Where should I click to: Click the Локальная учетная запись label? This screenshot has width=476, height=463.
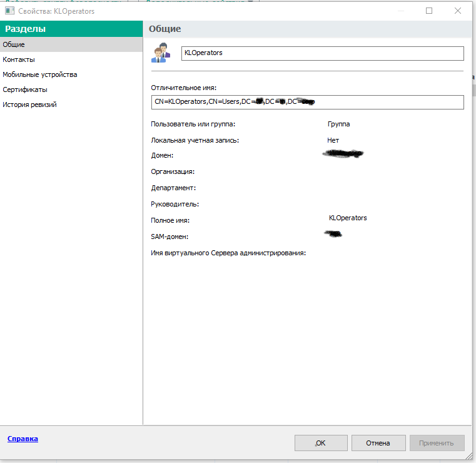195,141
